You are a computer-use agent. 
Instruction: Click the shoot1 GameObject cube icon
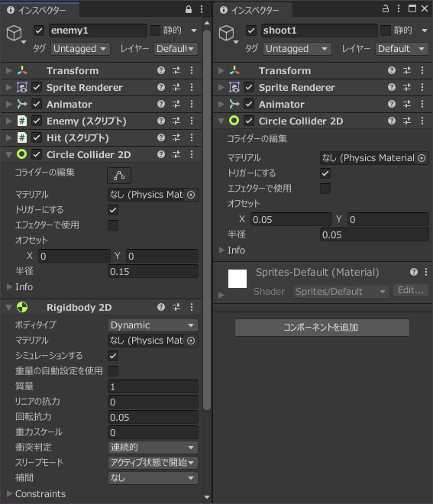227,33
